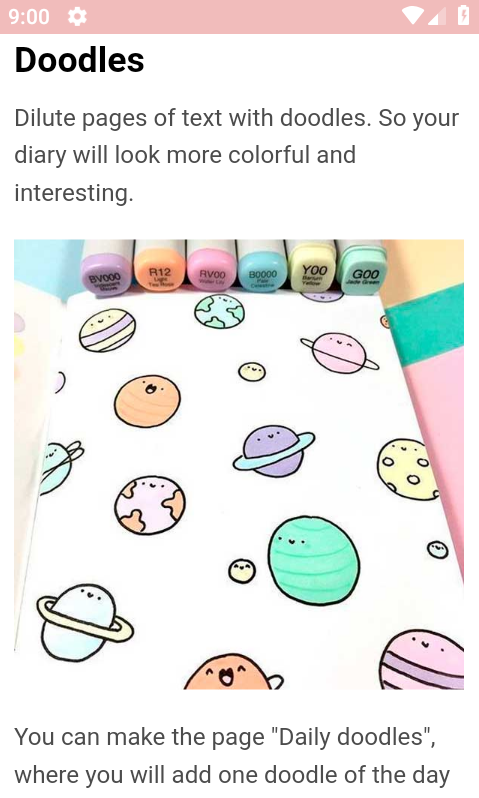Tap the yellow cratered moon doodle
Screen dimensions: 479x798
pos(407,469)
